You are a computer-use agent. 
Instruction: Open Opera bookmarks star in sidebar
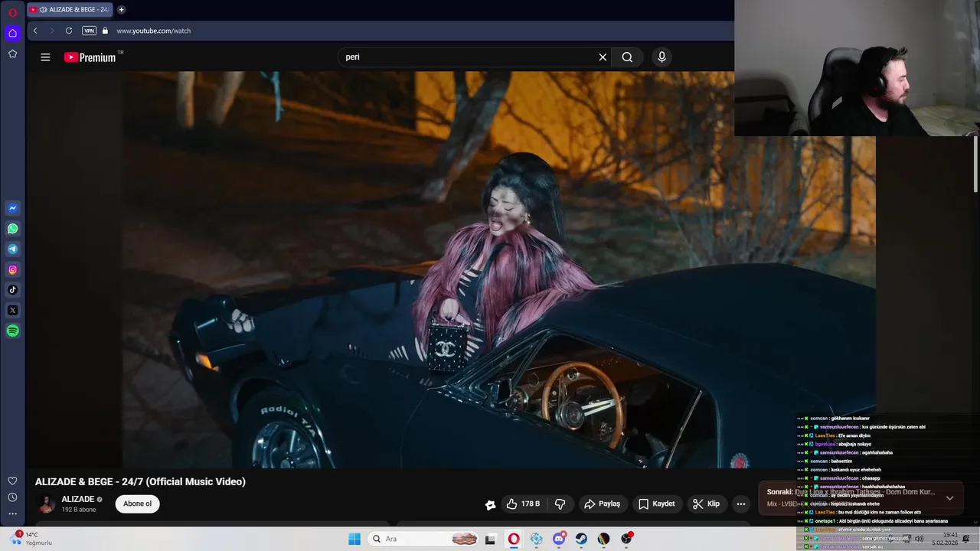[x=13, y=54]
